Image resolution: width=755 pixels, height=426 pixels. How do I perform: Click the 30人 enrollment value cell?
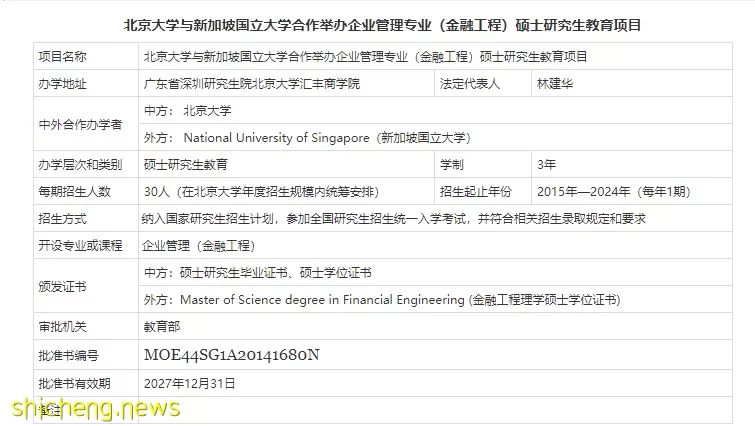(286, 191)
